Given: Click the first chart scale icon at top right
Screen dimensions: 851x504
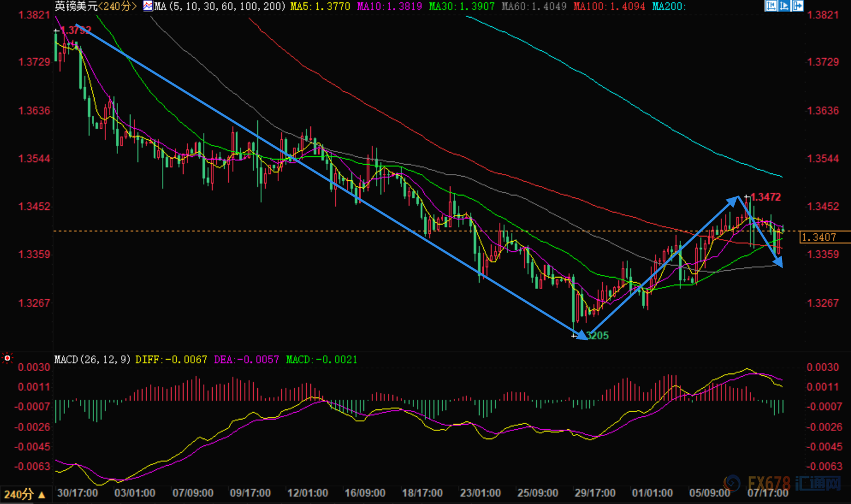Looking at the screenshot, I should coord(771,6).
